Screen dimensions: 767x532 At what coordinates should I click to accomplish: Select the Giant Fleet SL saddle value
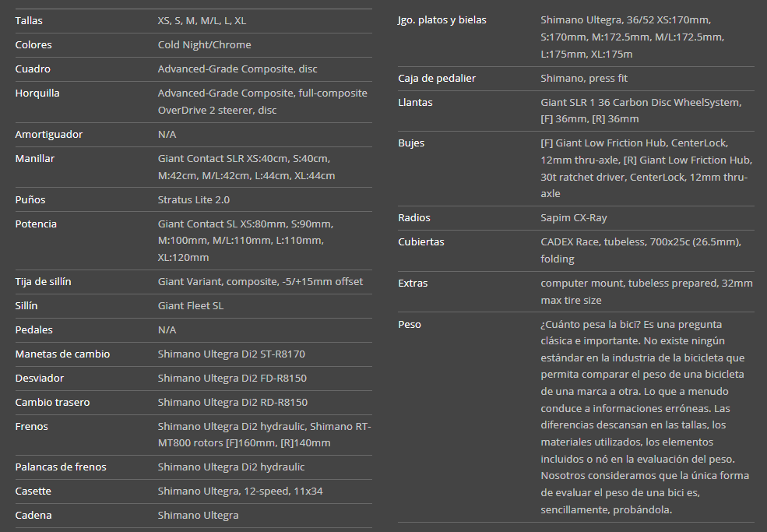click(x=190, y=305)
